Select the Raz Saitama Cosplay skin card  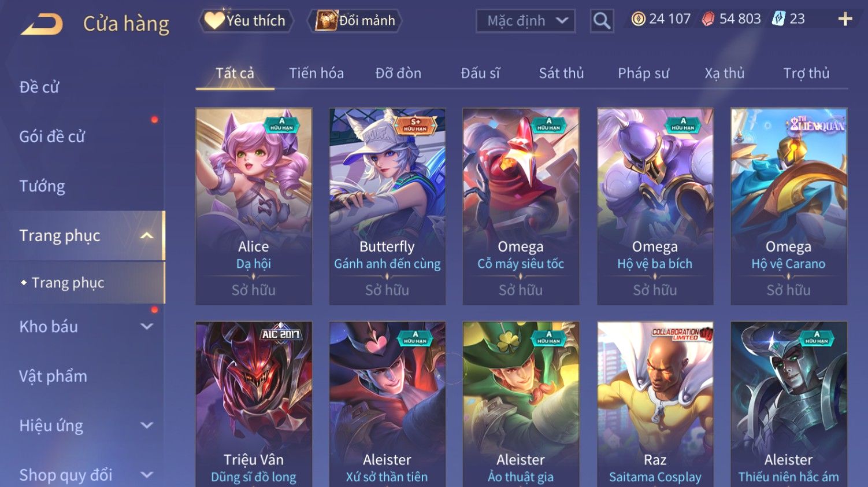[x=655, y=404]
